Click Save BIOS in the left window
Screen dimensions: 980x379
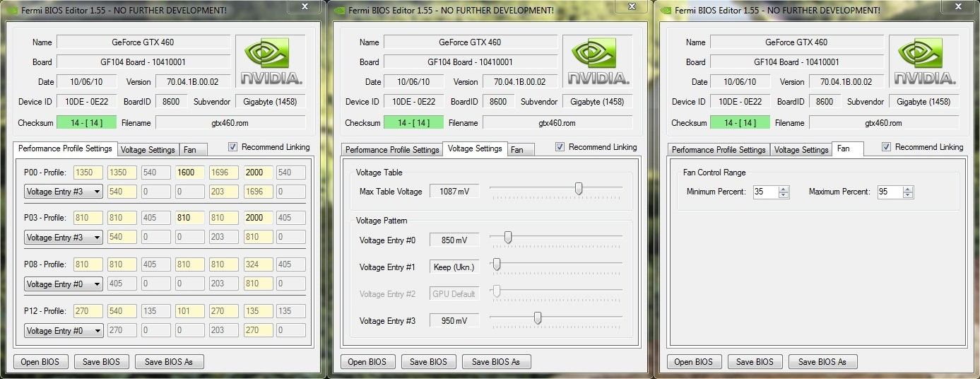102,362
